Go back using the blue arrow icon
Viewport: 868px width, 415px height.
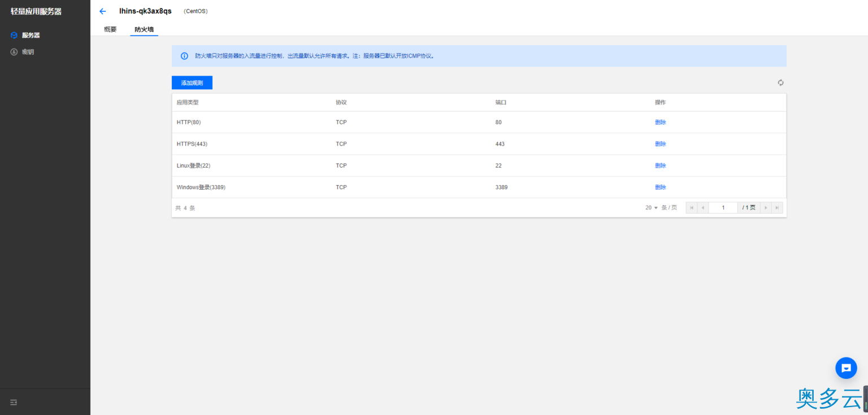click(102, 11)
